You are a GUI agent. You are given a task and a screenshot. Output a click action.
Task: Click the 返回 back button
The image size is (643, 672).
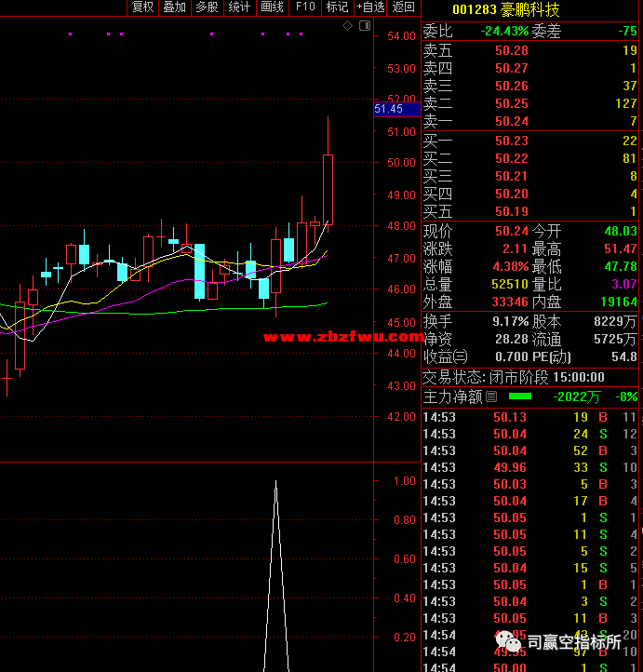coord(404,7)
